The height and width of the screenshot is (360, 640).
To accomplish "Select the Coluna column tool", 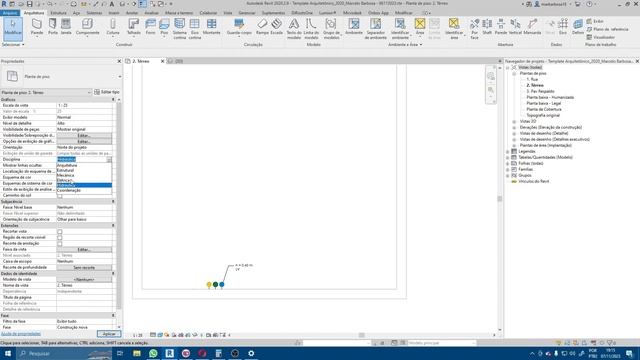I will pyautogui.click(x=113, y=27).
